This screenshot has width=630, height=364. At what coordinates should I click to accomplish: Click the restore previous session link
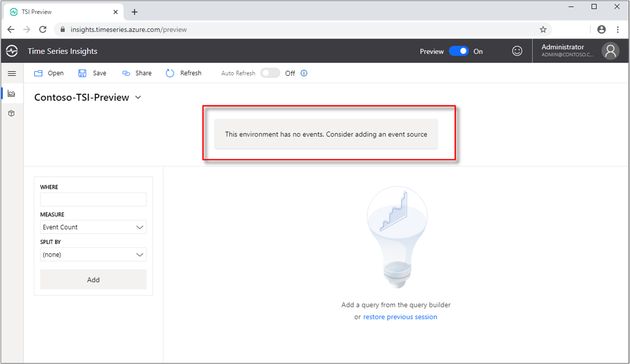click(400, 317)
